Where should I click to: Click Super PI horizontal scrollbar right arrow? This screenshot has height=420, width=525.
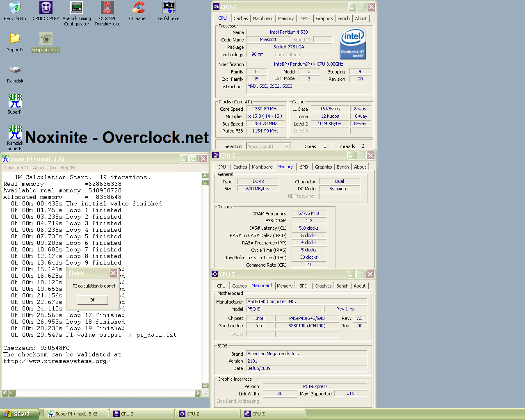pos(198,393)
